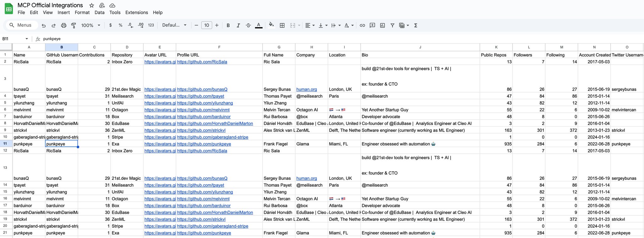Open the horizontal align dropdown
This screenshot has height=238, width=644.
pyautogui.click(x=310, y=25)
